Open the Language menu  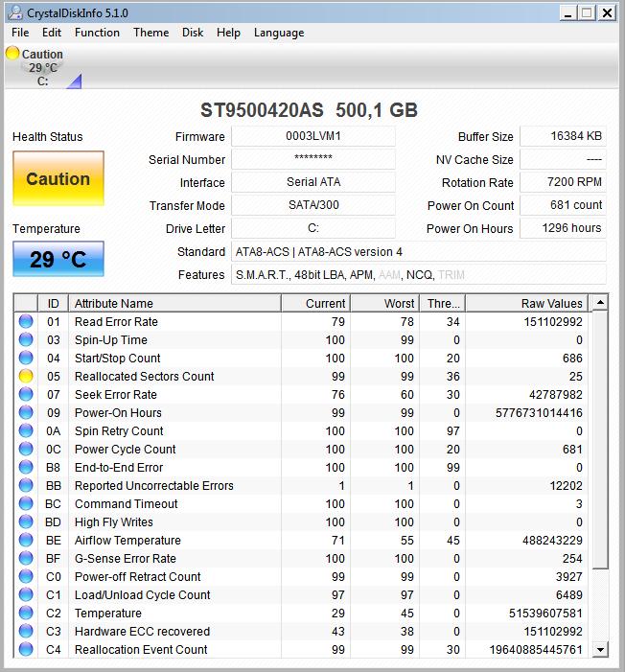279,33
